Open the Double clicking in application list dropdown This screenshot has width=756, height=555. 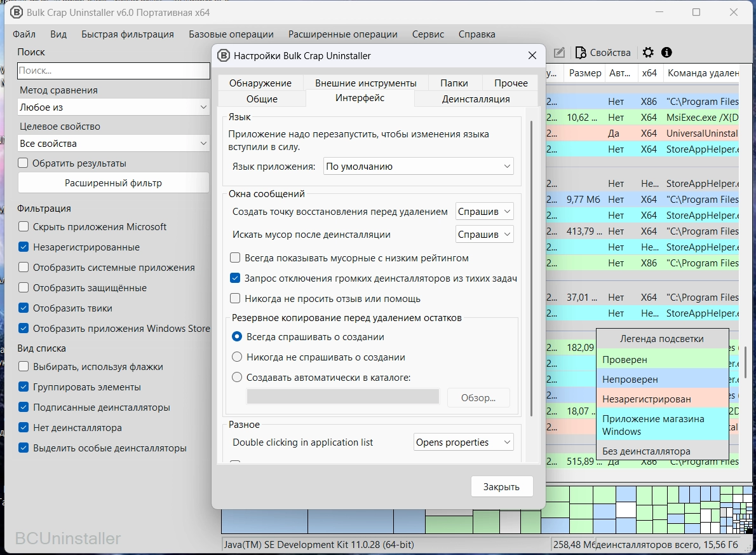[463, 442]
